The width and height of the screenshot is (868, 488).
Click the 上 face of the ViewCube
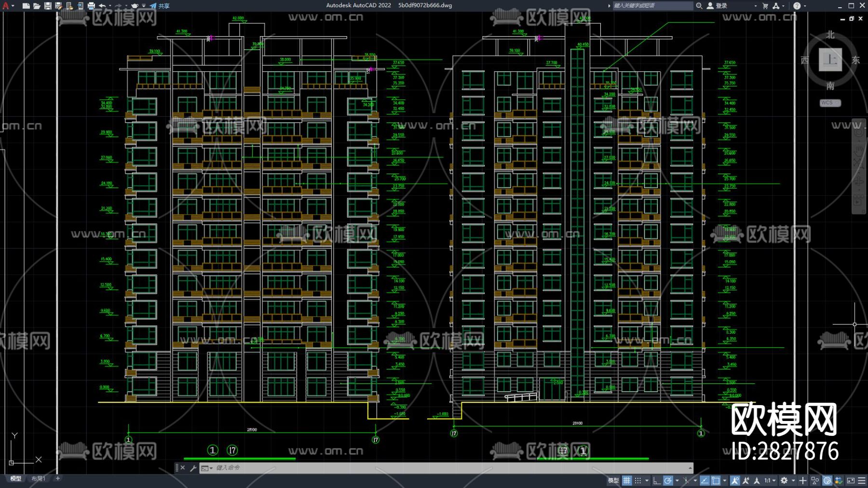point(830,60)
